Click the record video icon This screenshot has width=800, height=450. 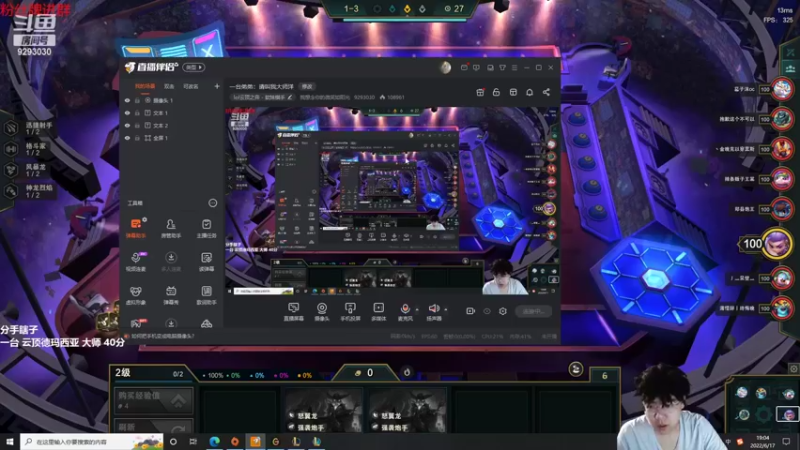tap(470, 311)
